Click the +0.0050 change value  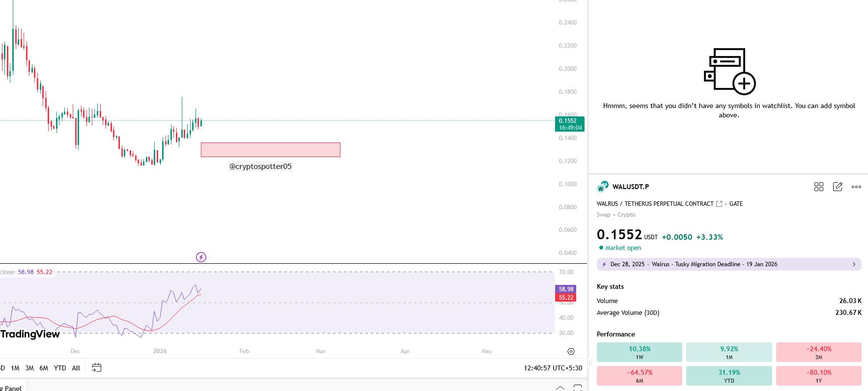coord(677,237)
